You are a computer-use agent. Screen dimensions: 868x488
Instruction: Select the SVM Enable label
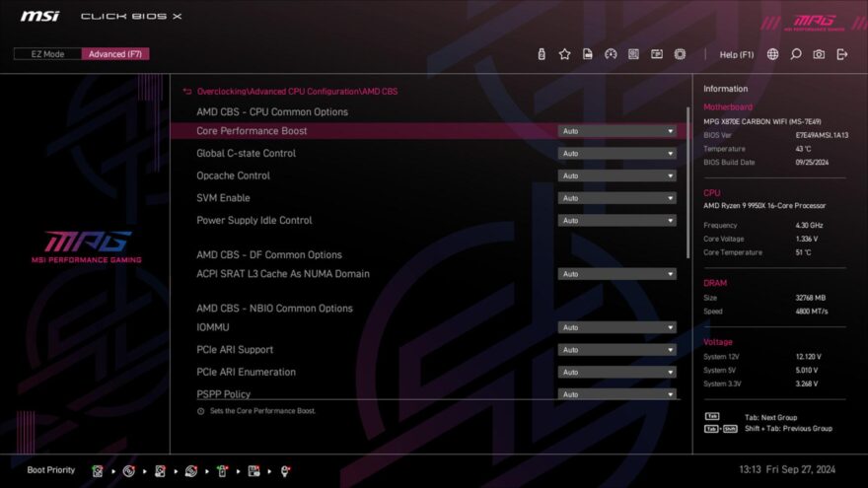223,198
